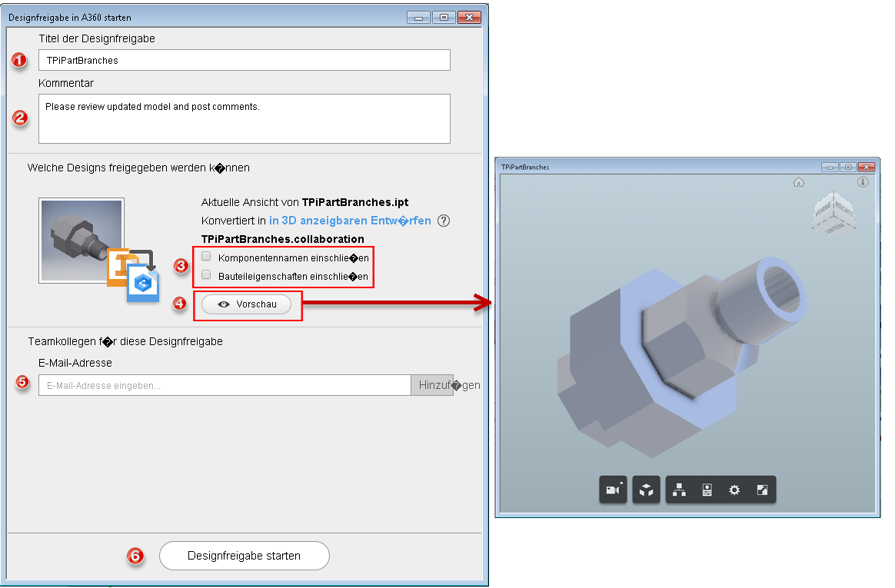This screenshot has height=588, width=895.
Task: Toggle fullscreen icon in viewer toolbar
Action: 762,490
